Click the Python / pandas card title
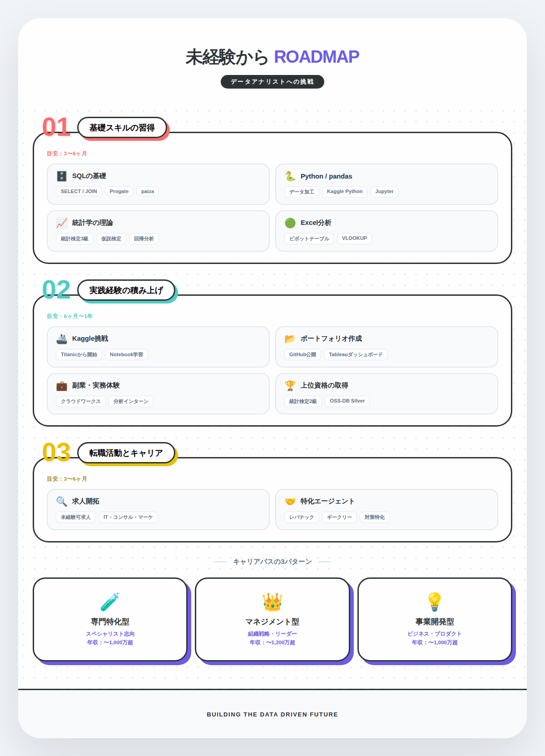Screen dimensions: 545x756 326,176
